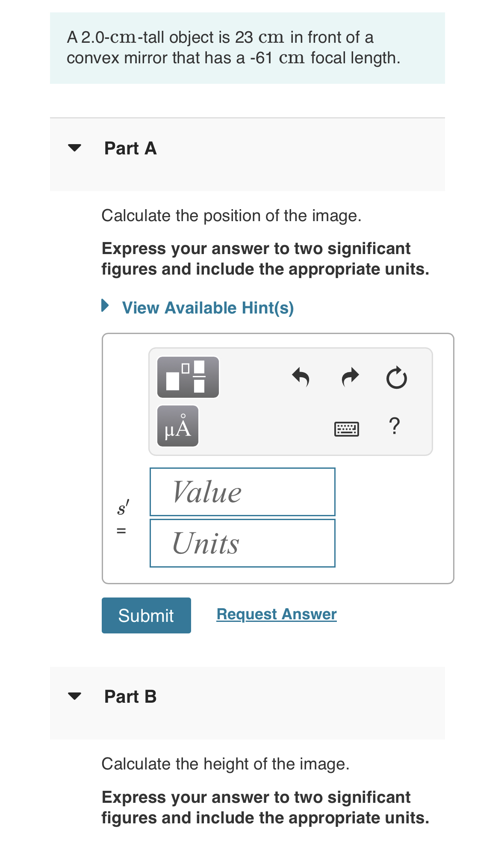The image size is (504, 846).
Task: Click inside the Value input box
Action: click(x=242, y=491)
